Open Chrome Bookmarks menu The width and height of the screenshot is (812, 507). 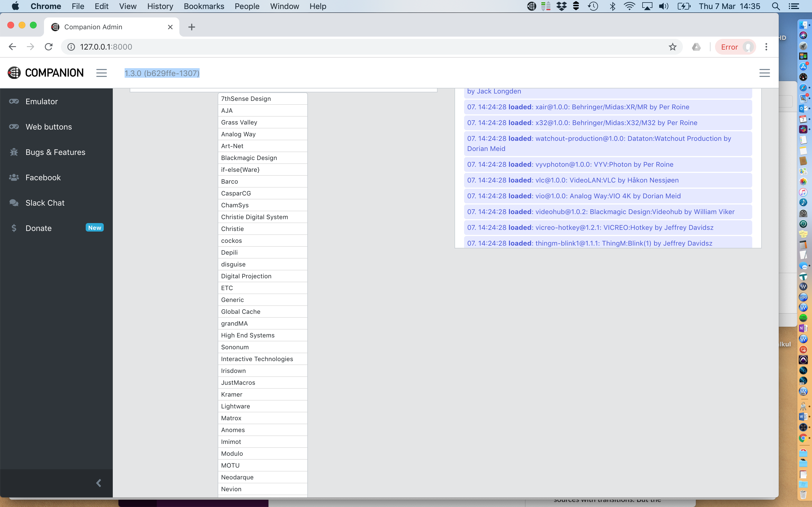pos(204,6)
